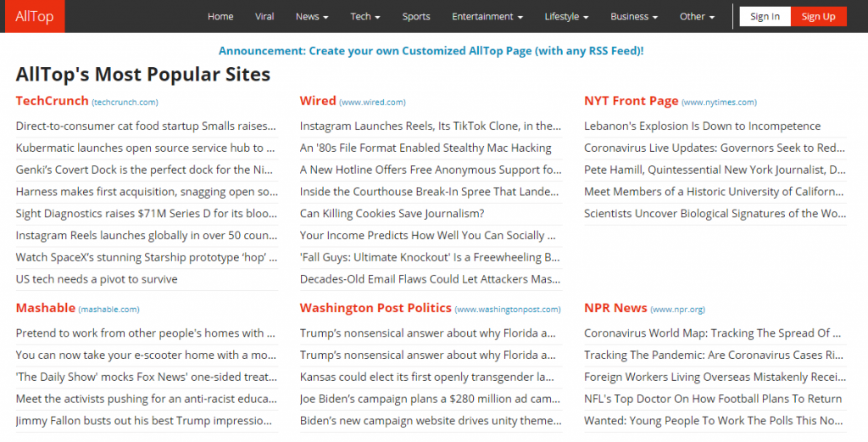Go to the Home page
The image size is (868, 442).
(220, 17)
